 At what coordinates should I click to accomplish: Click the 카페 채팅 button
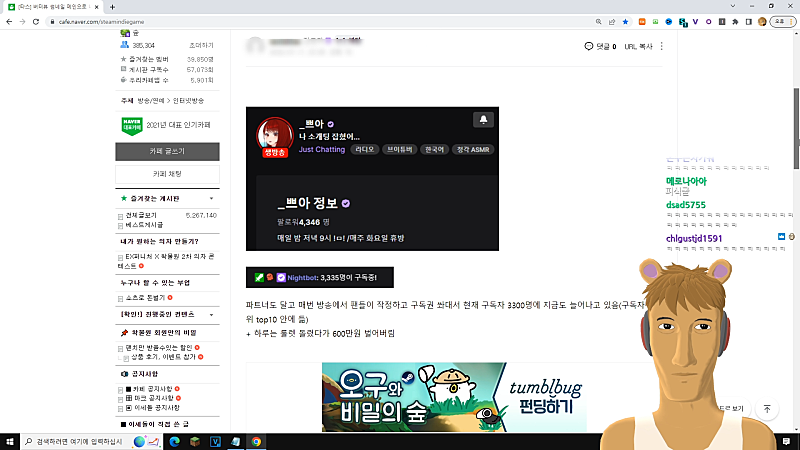167,174
